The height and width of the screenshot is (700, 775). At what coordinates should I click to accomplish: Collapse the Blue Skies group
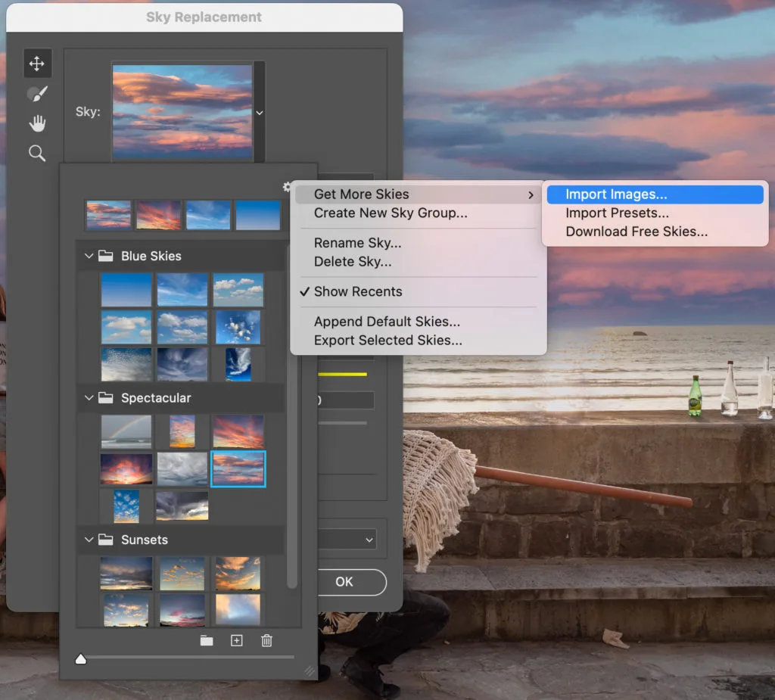click(x=89, y=256)
